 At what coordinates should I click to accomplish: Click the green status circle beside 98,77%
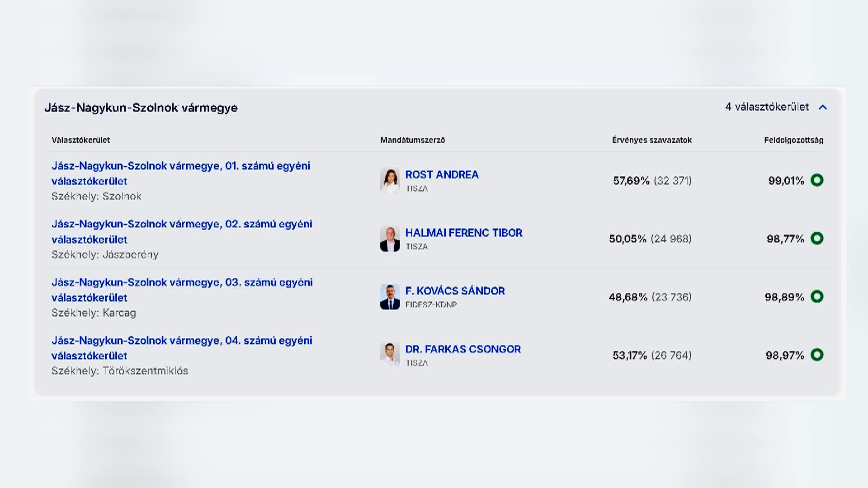[817, 238]
